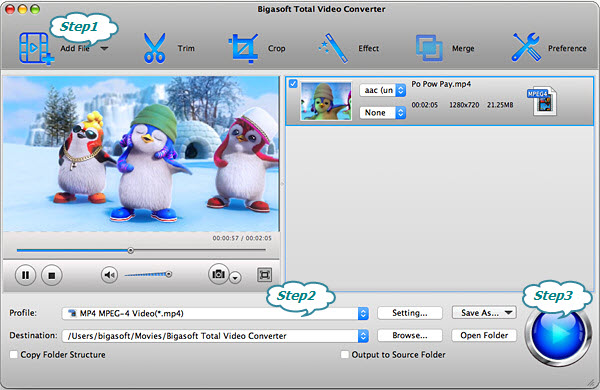Open Preference wrench and screwdriver icon
Image resolution: width=600 pixels, height=390 pixels.
coord(526,47)
